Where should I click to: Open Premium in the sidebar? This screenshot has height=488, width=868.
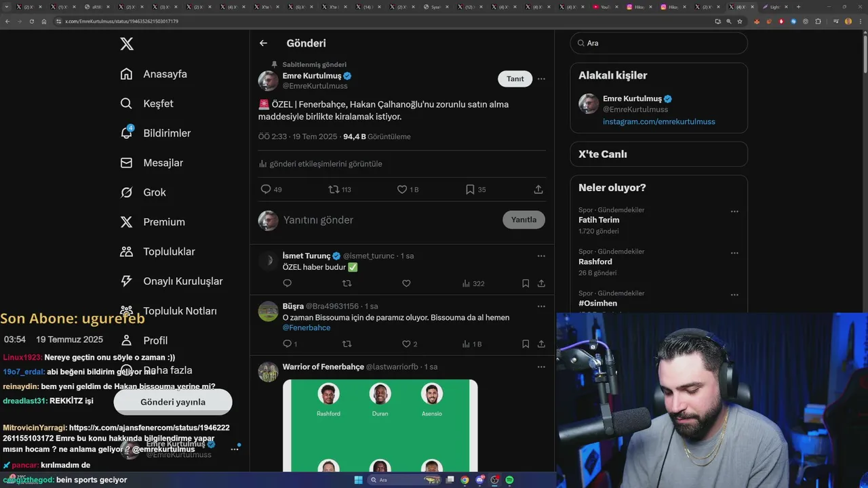click(x=153, y=222)
